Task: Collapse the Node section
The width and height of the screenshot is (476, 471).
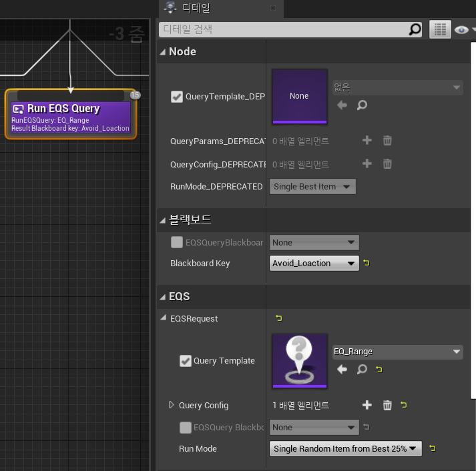Action: tap(163, 52)
